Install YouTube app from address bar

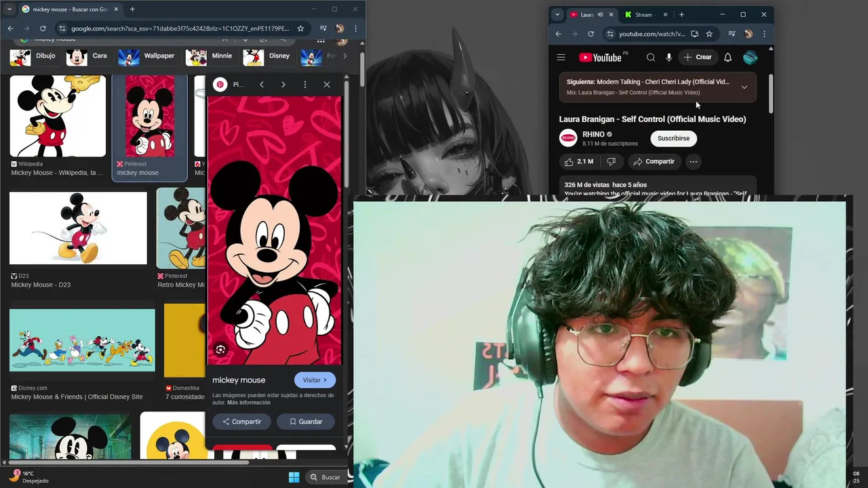click(x=694, y=34)
